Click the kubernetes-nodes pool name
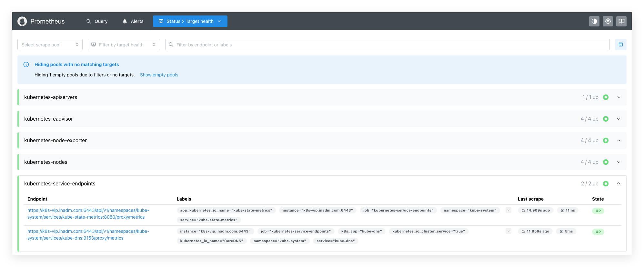 [46, 162]
